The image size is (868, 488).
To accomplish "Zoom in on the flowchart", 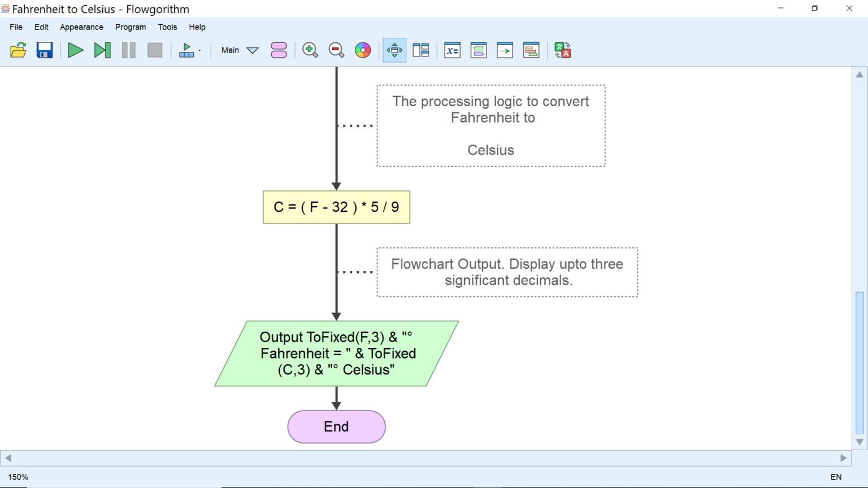I will [310, 50].
